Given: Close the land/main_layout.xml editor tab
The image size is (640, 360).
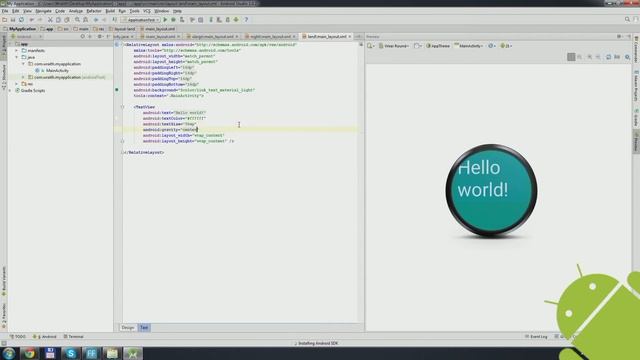Looking at the screenshot, I should click(x=350, y=37).
